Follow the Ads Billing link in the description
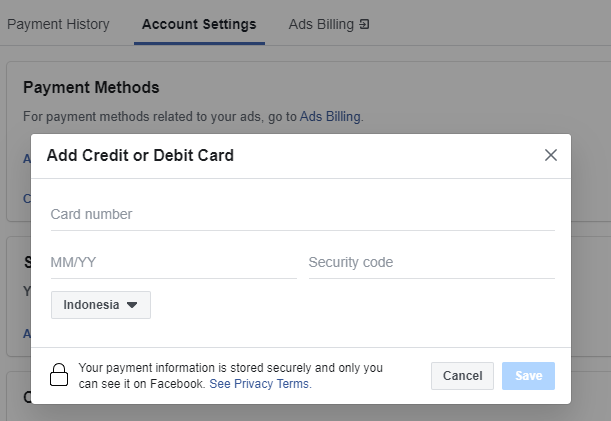Image resolution: width=611 pixels, height=421 pixels. tap(330, 117)
